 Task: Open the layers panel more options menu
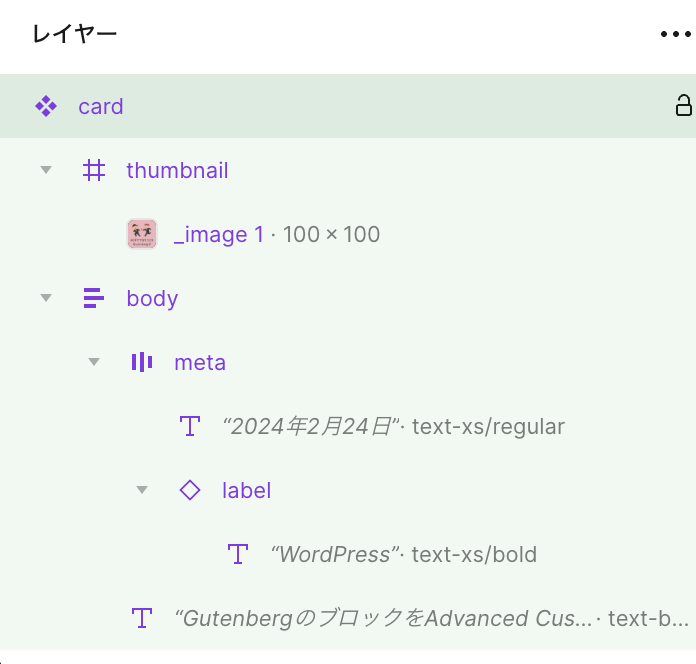tap(676, 34)
